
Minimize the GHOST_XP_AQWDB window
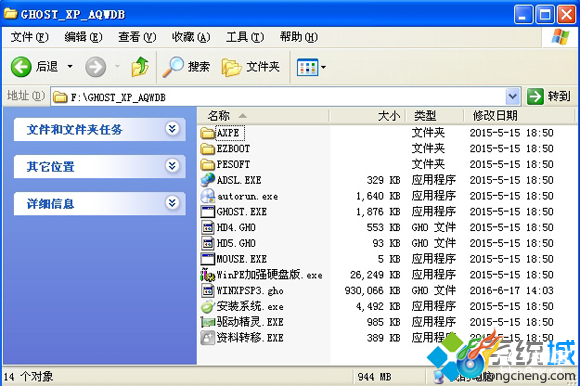click(x=523, y=15)
